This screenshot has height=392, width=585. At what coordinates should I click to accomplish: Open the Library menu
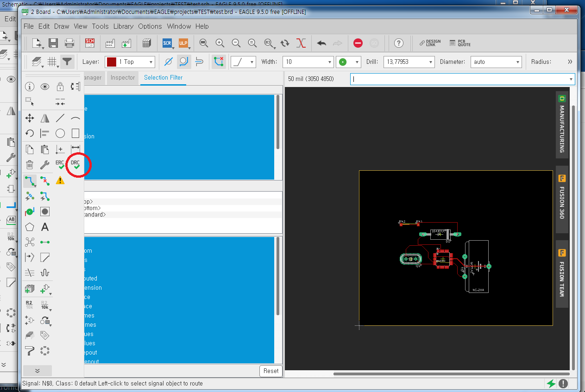pyautogui.click(x=123, y=26)
